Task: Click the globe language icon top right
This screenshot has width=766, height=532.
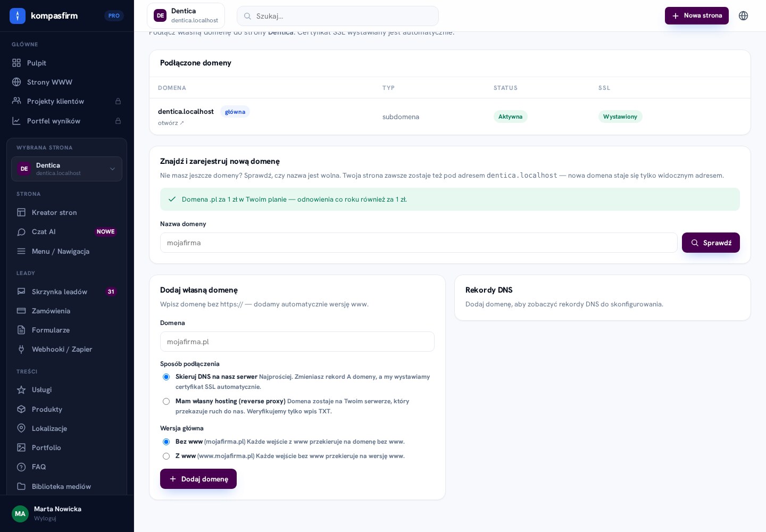Action: click(743, 16)
